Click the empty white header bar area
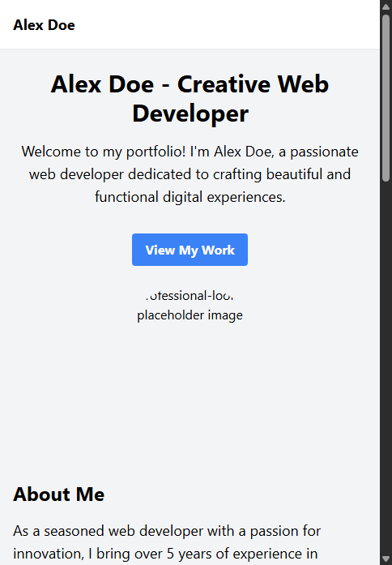 [227, 24]
